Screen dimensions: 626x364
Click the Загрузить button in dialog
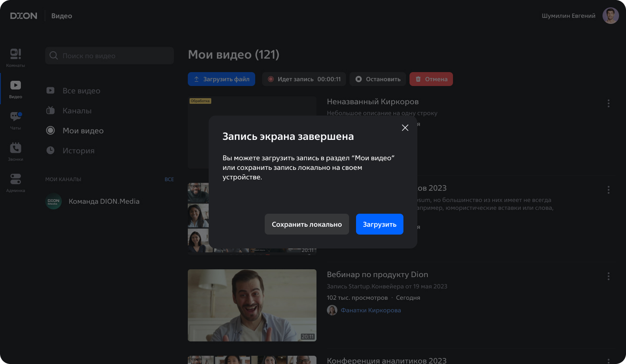click(x=380, y=224)
